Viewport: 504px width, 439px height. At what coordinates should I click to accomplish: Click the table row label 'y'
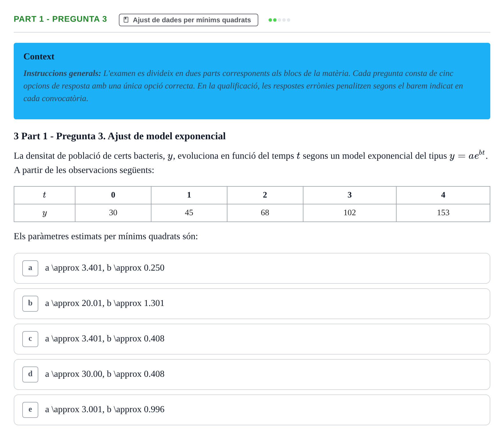tap(45, 213)
